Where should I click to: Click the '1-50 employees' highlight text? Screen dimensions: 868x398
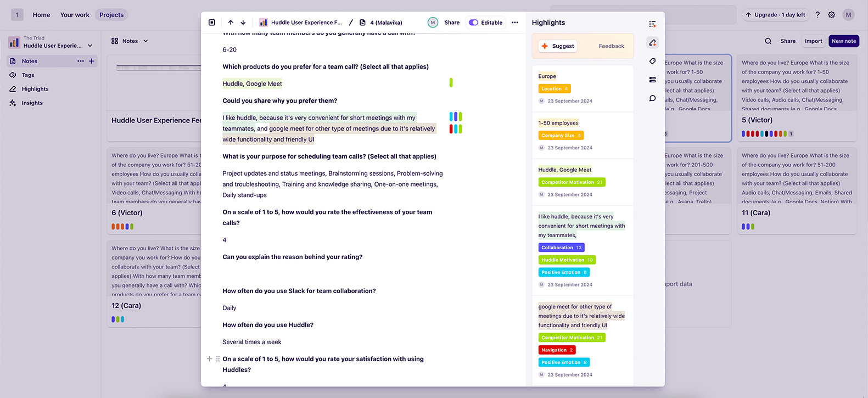click(558, 123)
